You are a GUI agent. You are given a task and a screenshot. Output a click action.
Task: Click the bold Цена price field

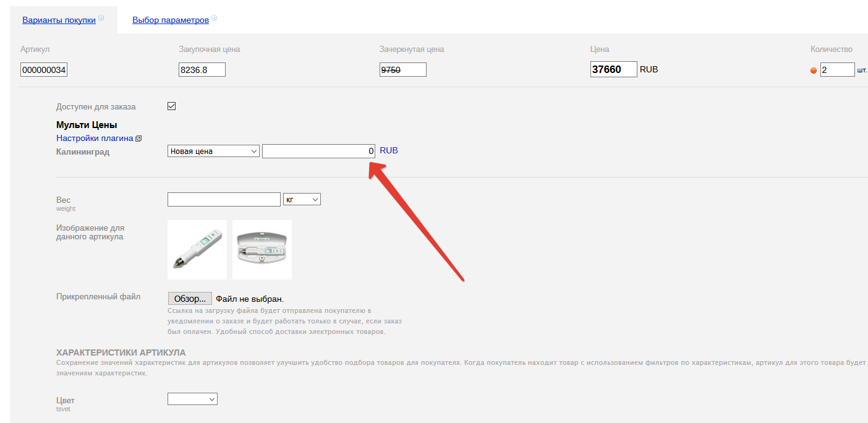[613, 69]
